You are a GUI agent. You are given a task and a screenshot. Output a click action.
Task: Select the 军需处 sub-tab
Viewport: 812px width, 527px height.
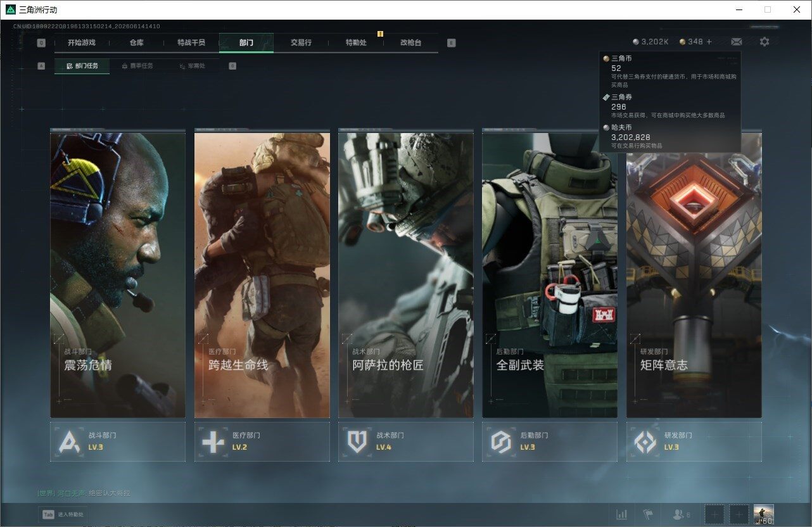click(x=192, y=66)
